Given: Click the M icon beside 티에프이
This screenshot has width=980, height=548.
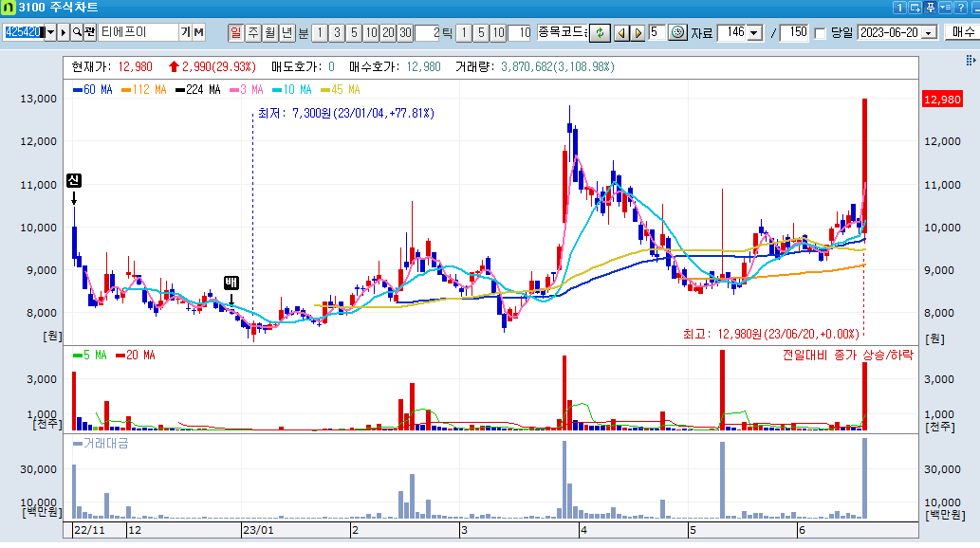Looking at the screenshot, I should click(198, 32).
